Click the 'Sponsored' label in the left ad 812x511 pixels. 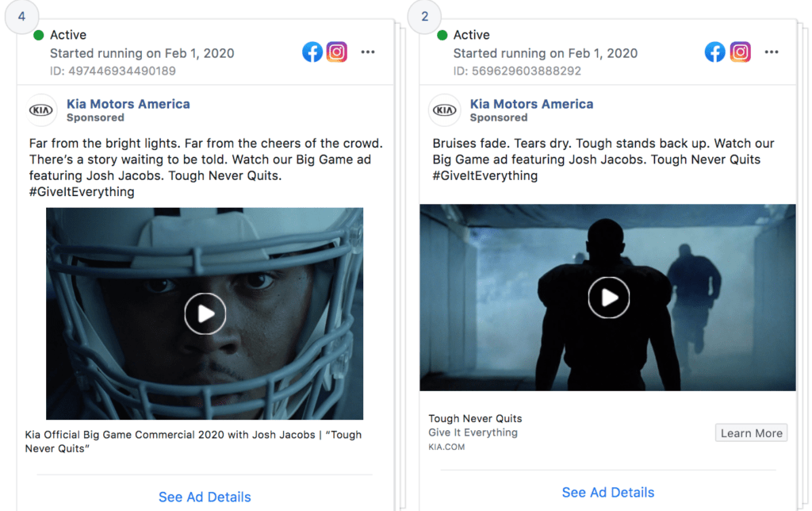(95, 117)
